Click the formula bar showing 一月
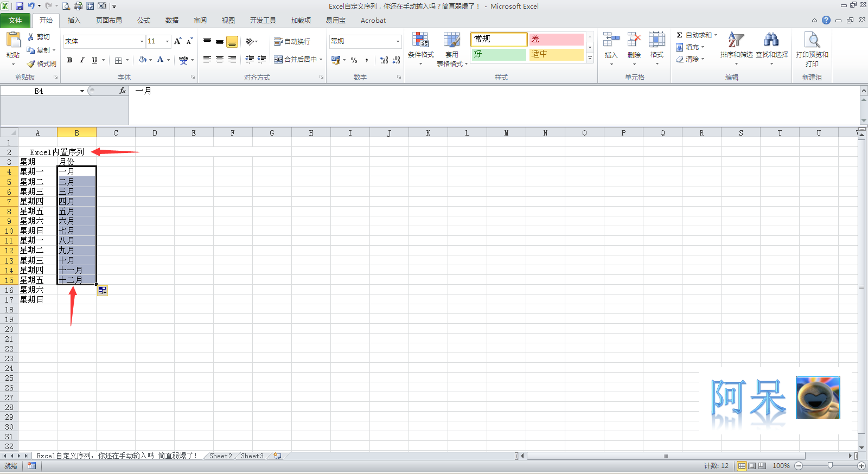 (x=494, y=105)
